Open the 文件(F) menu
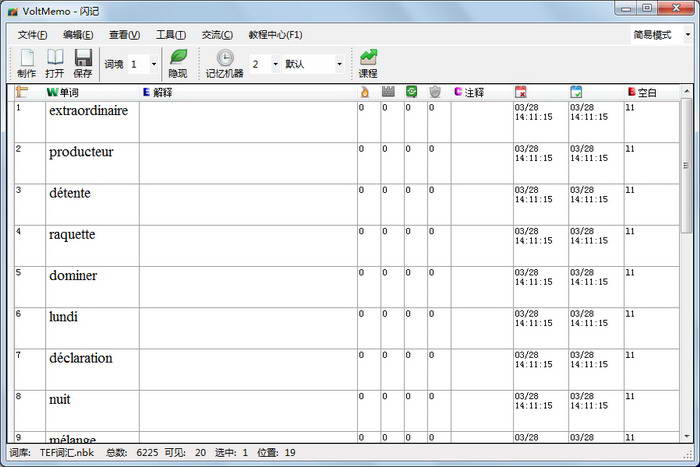The width and height of the screenshot is (700, 467). click(32, 35)
